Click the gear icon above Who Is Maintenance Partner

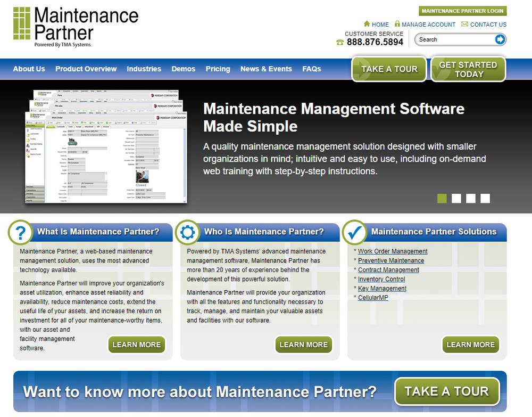pyautogui.click(x=187, y=232)
